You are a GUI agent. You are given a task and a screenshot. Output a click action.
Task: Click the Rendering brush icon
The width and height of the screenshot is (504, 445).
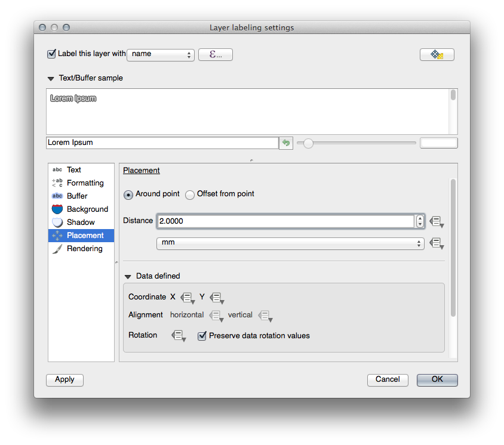pos(57,248)
